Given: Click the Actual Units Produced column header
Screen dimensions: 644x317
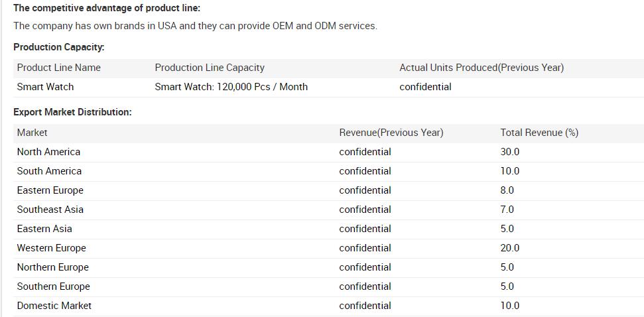Looking at the screenshot, I should [x=482, y=68].
